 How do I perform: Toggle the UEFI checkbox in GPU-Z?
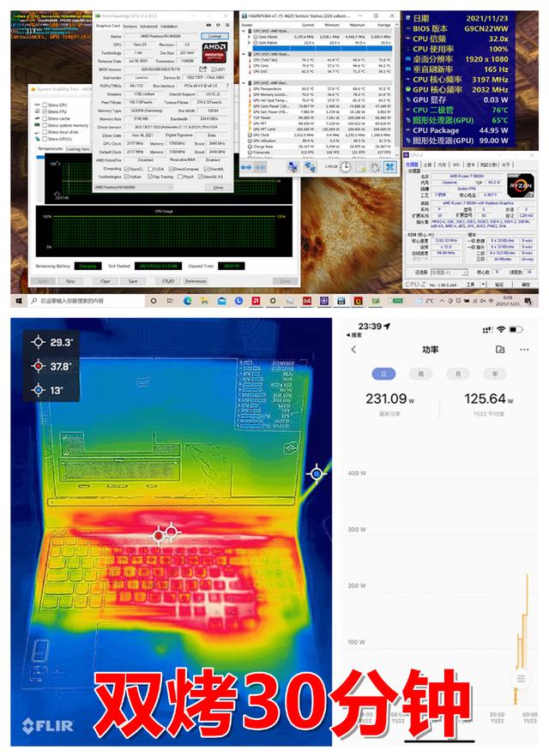(x=214, y=69)
